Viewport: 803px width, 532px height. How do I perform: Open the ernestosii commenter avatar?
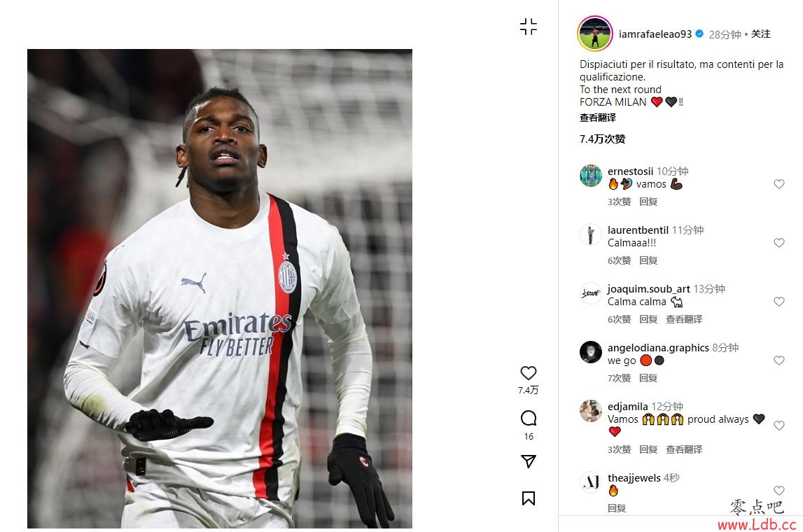click(590, 176)
